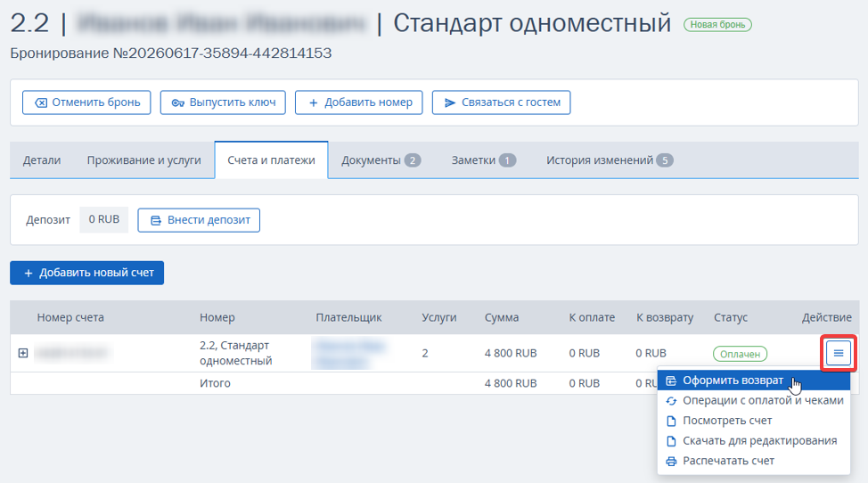Click the К оплате column header
The image size is (868, 483).
point(592,317)
